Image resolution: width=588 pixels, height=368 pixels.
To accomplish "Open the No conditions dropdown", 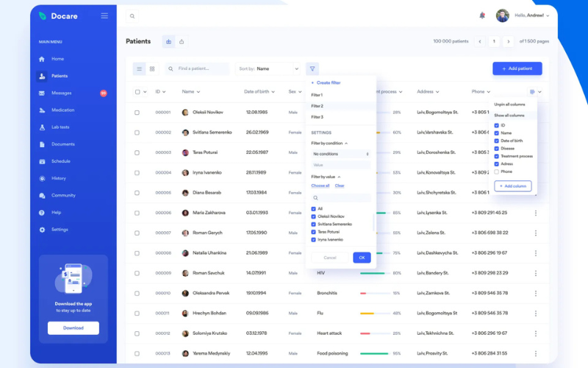I will 340,154.
